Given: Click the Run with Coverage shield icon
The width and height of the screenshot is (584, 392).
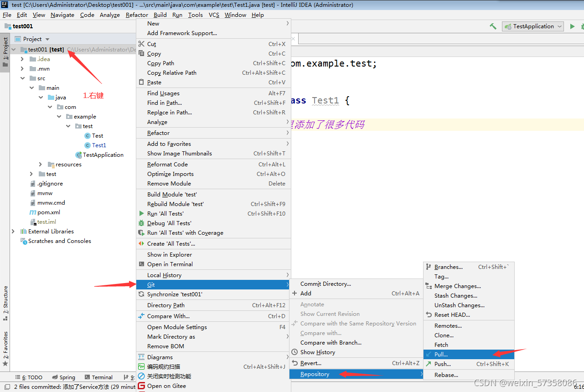Looking at the screenshot, I should (x=141, y=232).
